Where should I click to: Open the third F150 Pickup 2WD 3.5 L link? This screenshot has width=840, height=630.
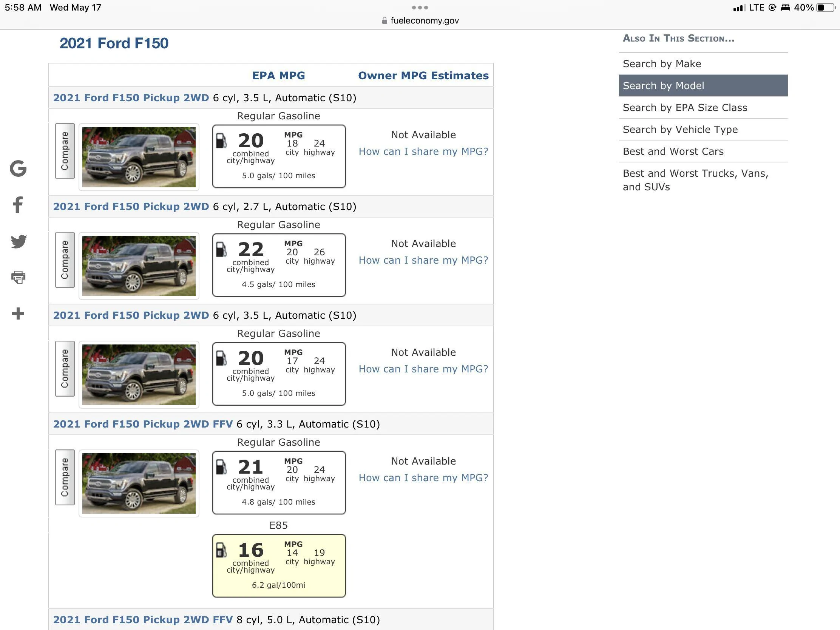point(131,316)
